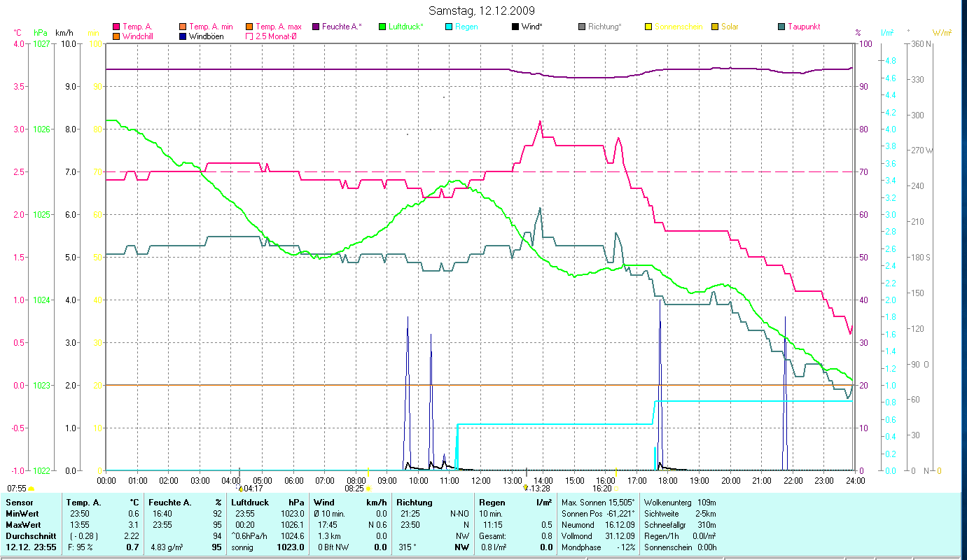
Task: Click the Max. Sonnen 15,505° entry
Action: point(598,503)
